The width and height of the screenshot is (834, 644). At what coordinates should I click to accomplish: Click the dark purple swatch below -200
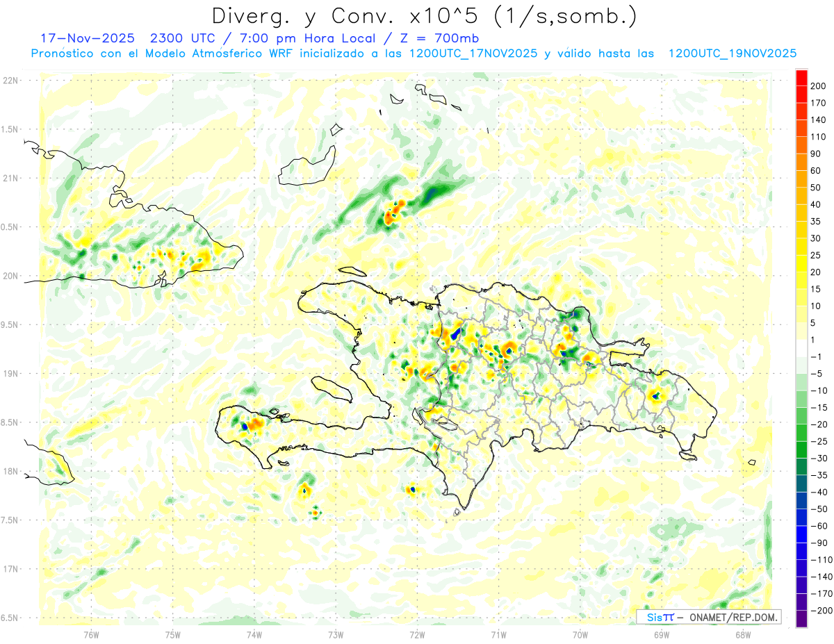[801, 619]
